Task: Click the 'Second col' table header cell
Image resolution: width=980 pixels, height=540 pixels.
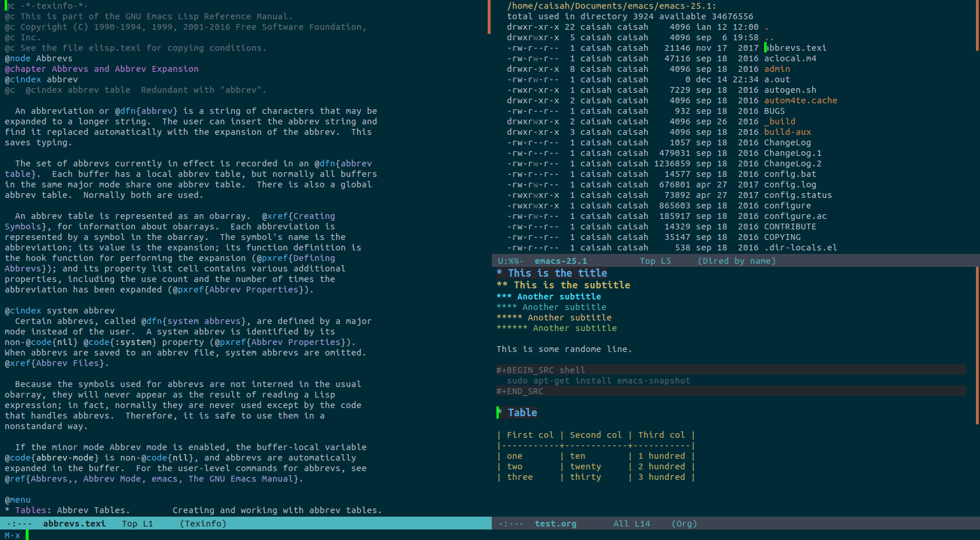Action: (x=596, y=435)
